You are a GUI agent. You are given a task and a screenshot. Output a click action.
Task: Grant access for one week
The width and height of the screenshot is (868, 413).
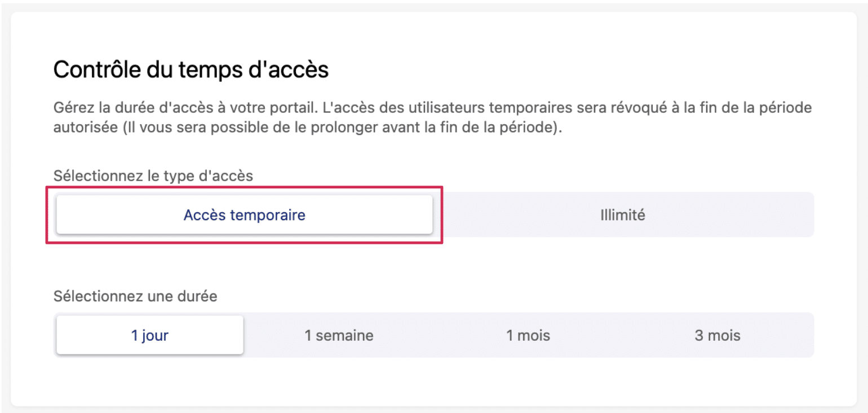pos(339,336)
